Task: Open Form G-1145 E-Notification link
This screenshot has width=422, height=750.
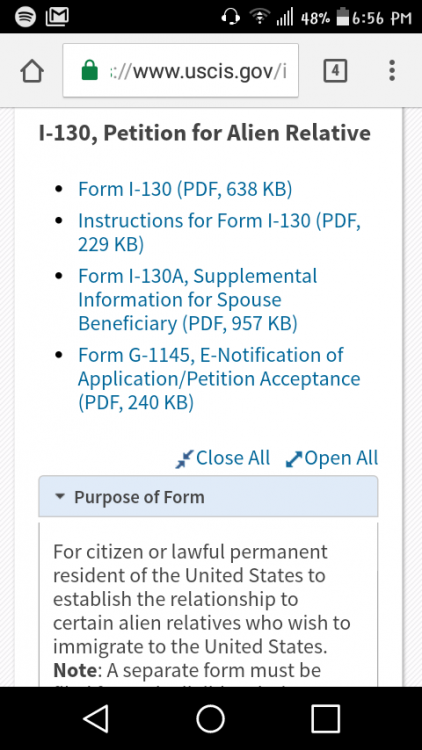Action: click(x=219, y=379)
